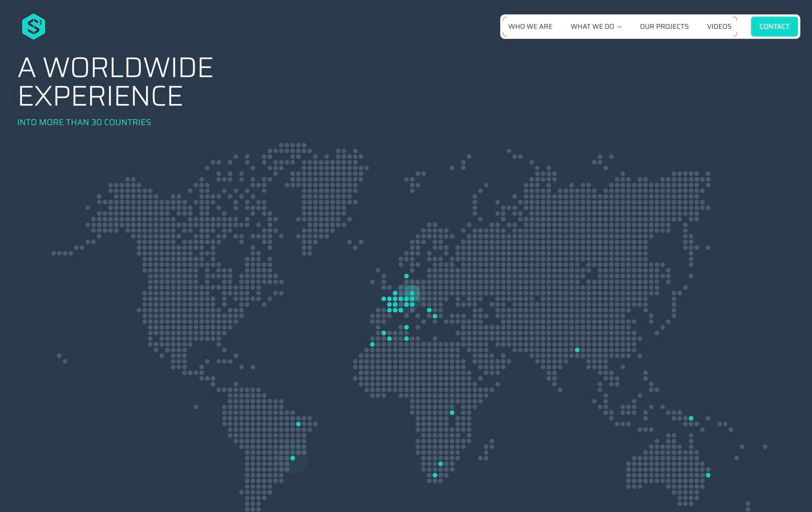The width and height of the screenshot is (812, 512).
Task: Select the southernmost teal marker in South Africa
Action: pos(435,475)
